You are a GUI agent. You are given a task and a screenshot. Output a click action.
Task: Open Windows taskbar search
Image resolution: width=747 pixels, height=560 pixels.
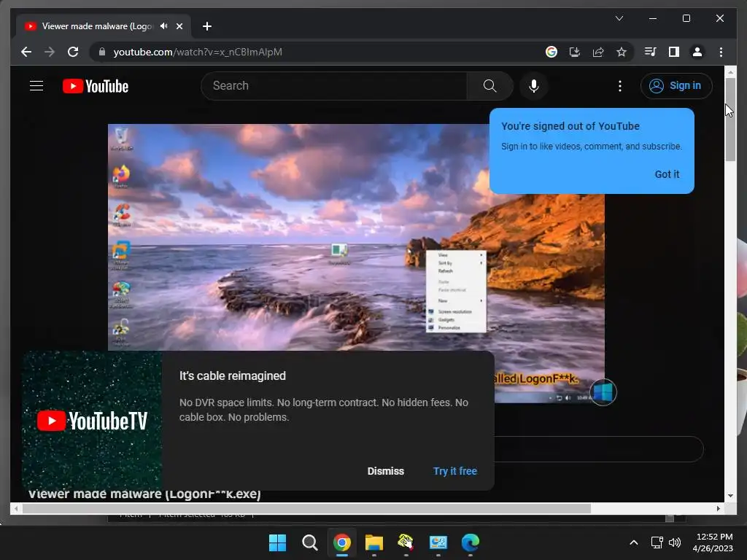[309, 542]
